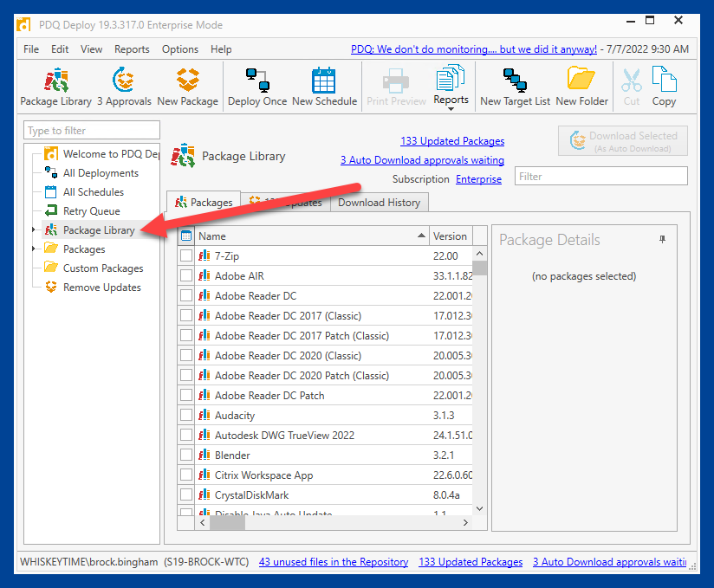This screenshot has width=714, height=588.
Task: Check the Citrix Workspace App checkbox
Action: (x=185, y=475)
